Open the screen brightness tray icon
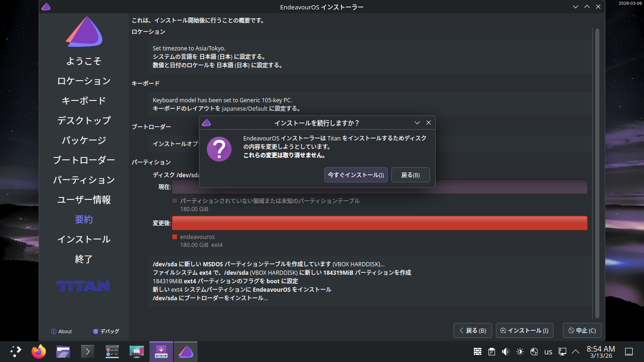644x362 pixels. point(520,352)
